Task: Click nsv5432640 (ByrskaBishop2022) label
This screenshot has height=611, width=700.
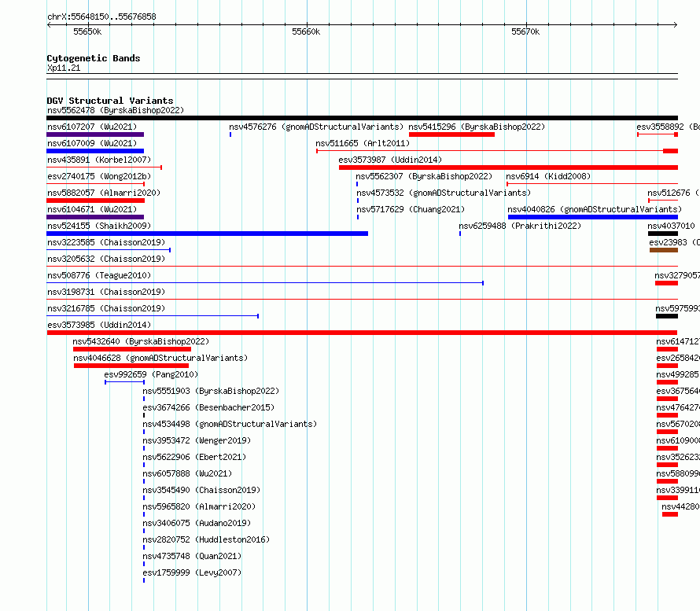Action: (x=141, y=341)
